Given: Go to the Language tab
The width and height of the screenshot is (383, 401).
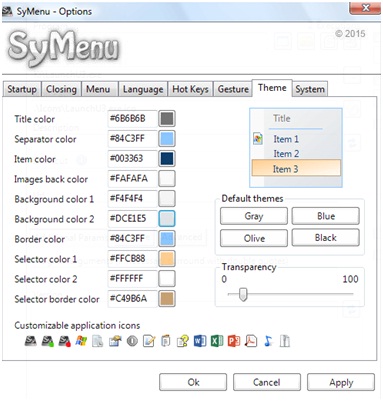Looking at the screenshot, I should [143, 89].
